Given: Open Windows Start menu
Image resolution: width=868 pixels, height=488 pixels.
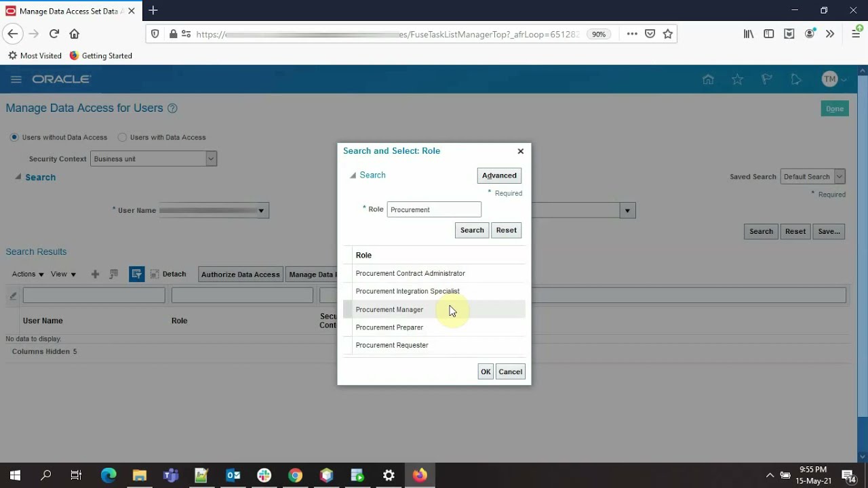Looking at the screenshot, I should (x=15, y=475).
